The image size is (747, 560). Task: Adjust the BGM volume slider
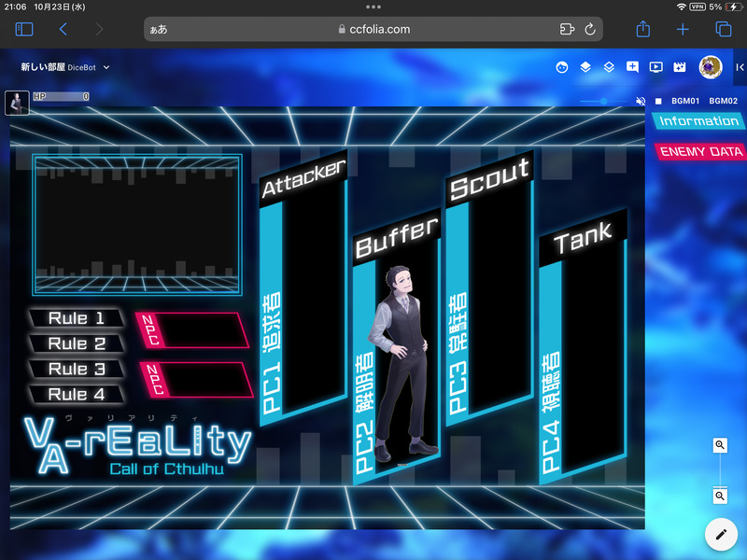tap(604, 101)
